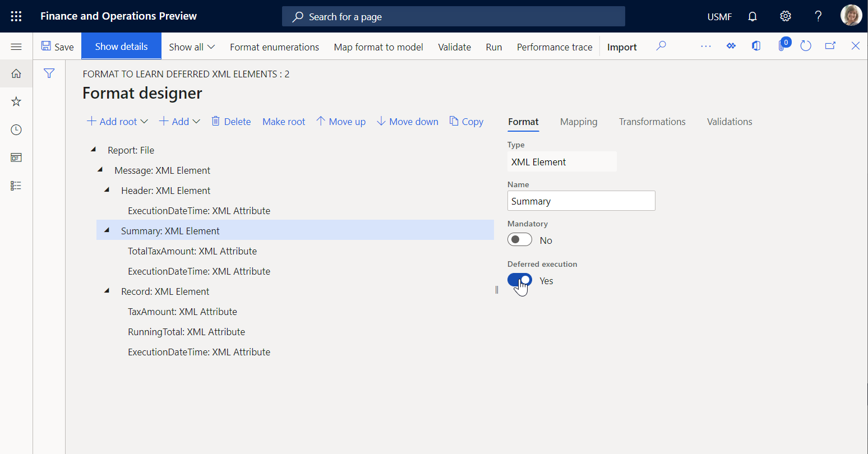Open the Show all dropdown

click(191, 47)
